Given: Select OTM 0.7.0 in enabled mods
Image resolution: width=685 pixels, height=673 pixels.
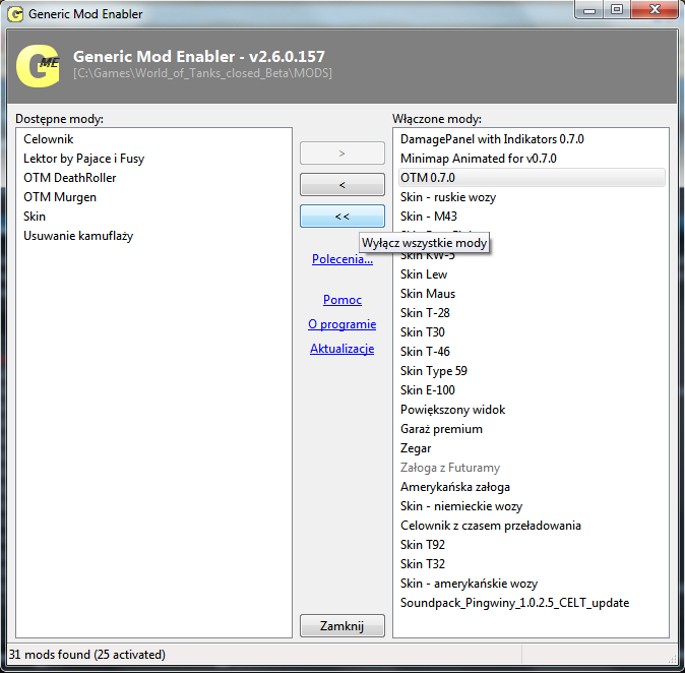Looking at the screenshot, I should [532, 178].
